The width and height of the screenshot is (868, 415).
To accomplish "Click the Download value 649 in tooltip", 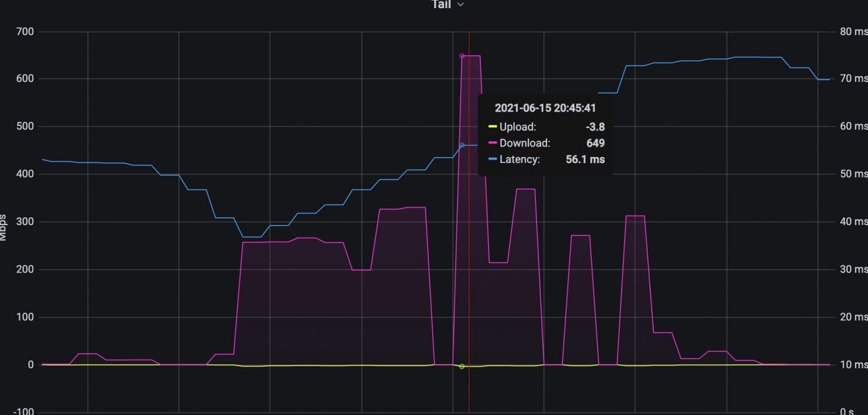I will tap(595, 143).
